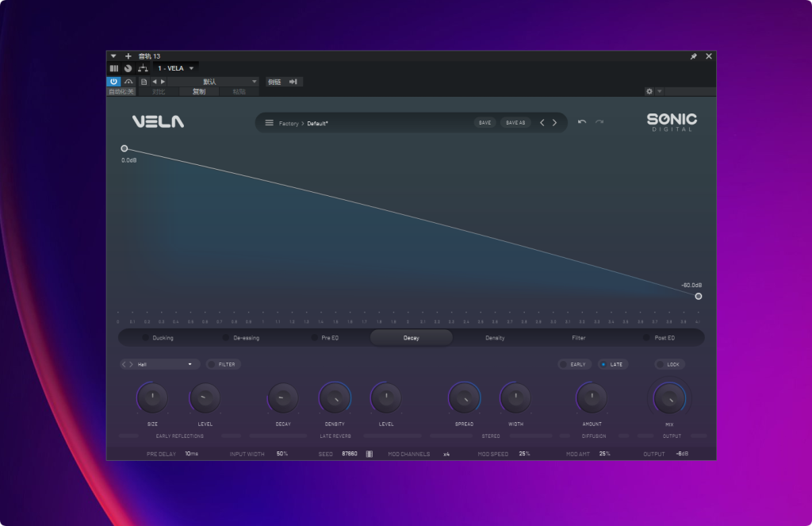This screenshot has height=526, width=812.
Task: Load previous host preset with the left triangle
Action: [155, 82]
